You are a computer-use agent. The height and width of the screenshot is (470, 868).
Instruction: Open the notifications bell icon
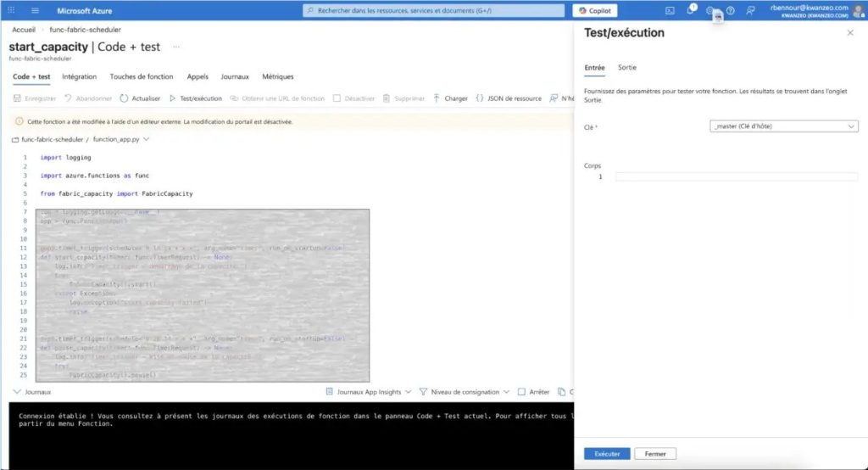tap(691, 9)
